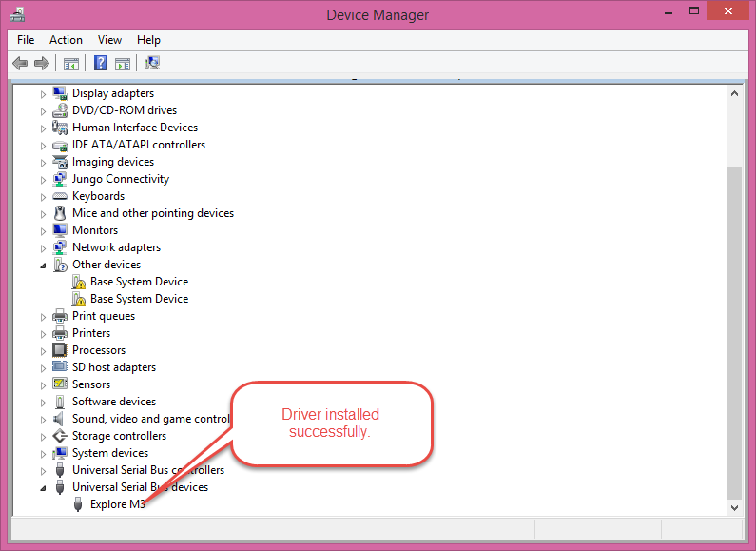This screenshot has width=756, height=551.
Task: Click the Print queues printer icon
Action: 60,316
